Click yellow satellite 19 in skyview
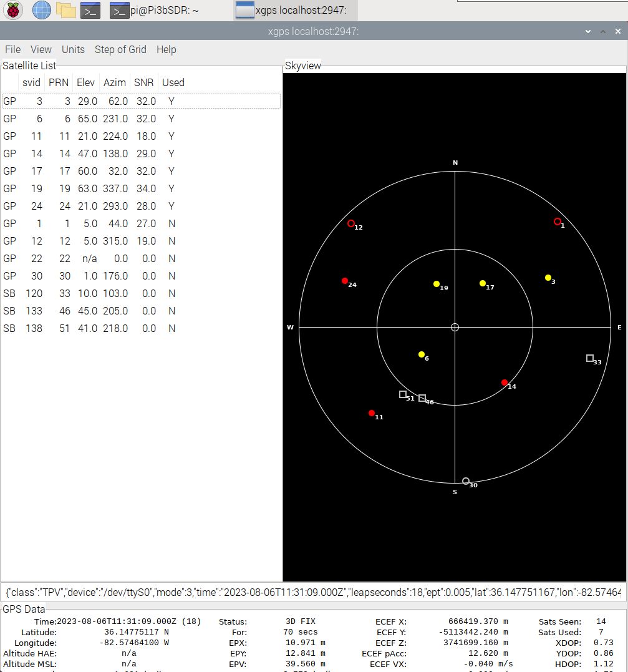The height and width of the screenshot is (672, 628). (x=436, y=284)
